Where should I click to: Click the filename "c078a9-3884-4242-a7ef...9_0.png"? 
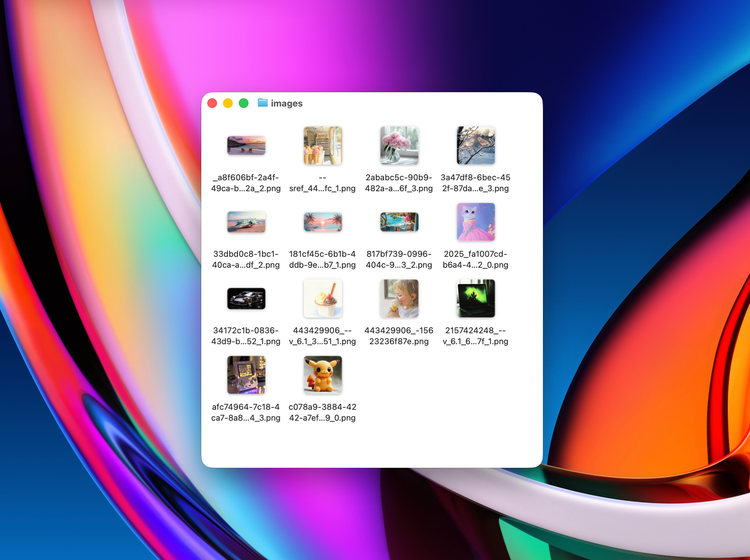323,412
